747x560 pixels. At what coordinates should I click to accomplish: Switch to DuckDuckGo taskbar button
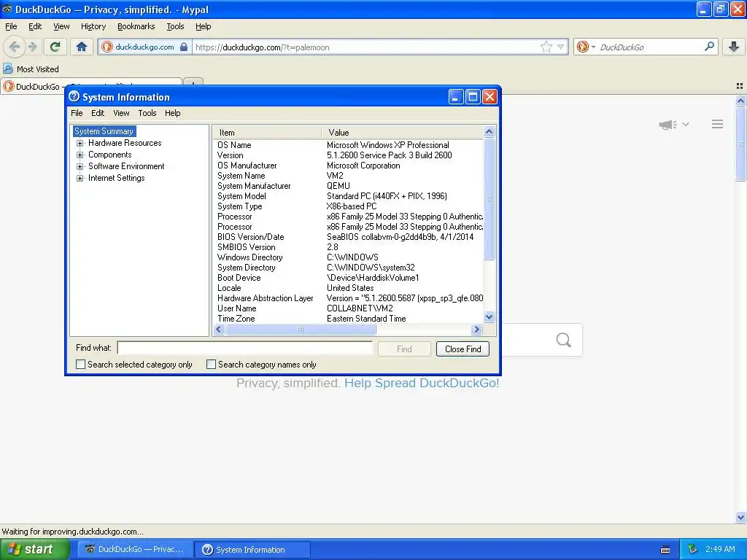[136, 549]
